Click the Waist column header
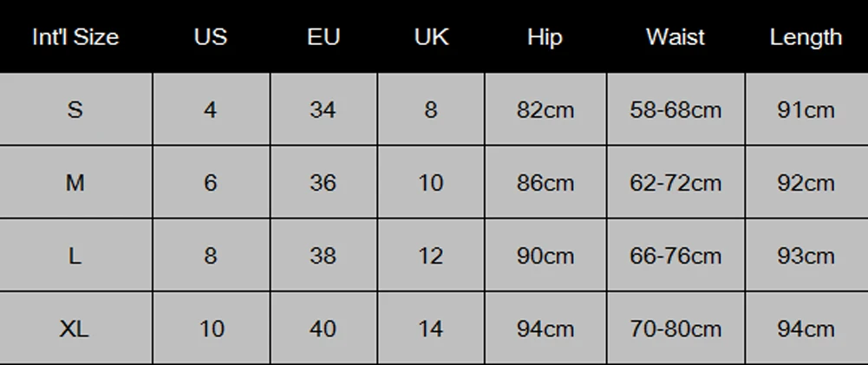 (x=675, y=37)
